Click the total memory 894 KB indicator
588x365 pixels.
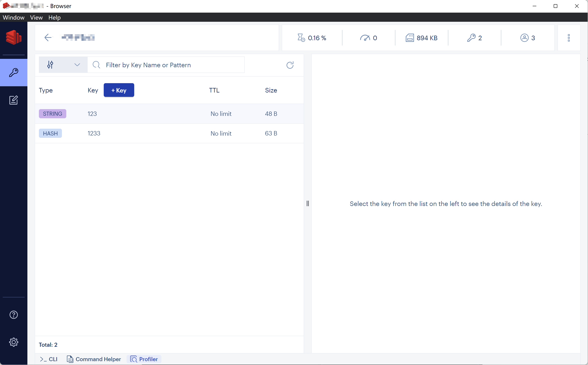[421, 38]
